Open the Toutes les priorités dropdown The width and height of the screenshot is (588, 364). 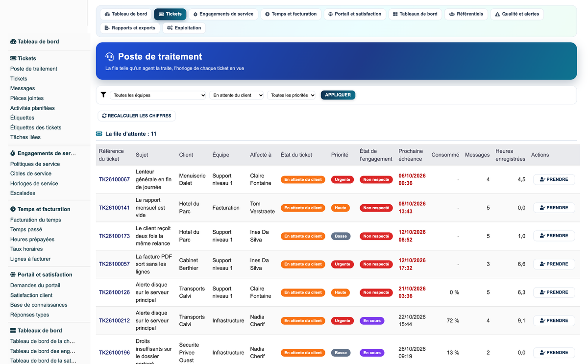292,95
